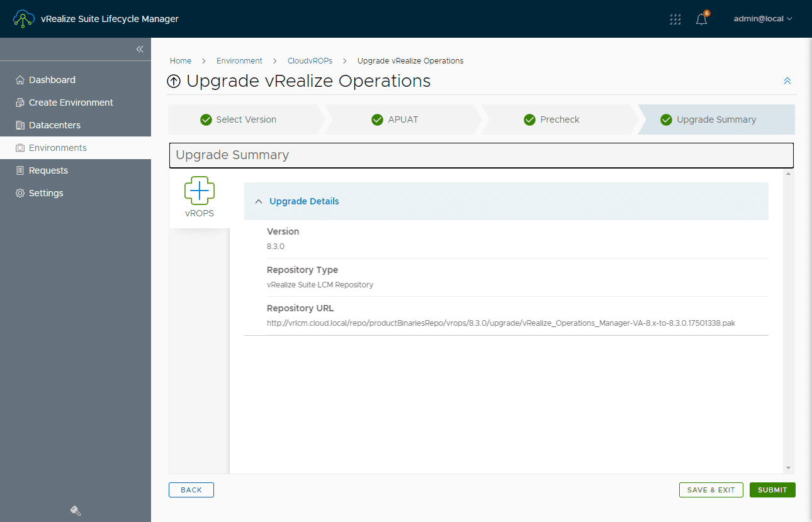Open the notifications bell
Image resolution: width=812 pixels, height=522 pixels.
[701, 19]
